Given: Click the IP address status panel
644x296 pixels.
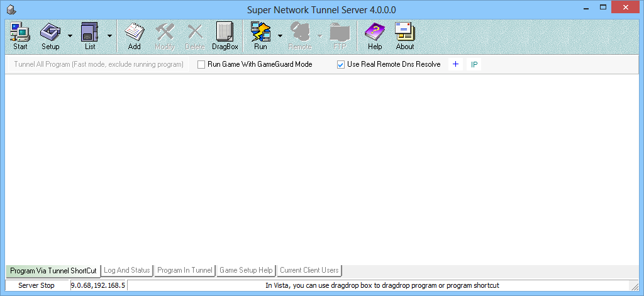Looking at the screenshot, I should tap(97, 285).
